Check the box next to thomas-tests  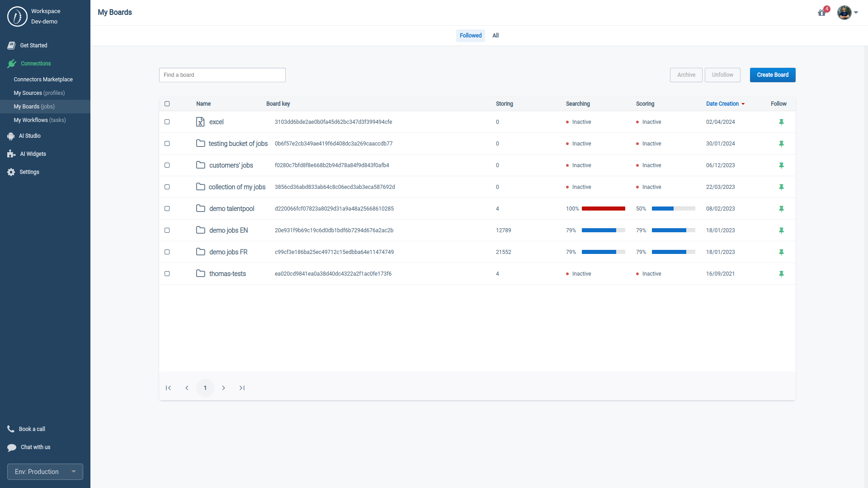[x=167, y=274]
